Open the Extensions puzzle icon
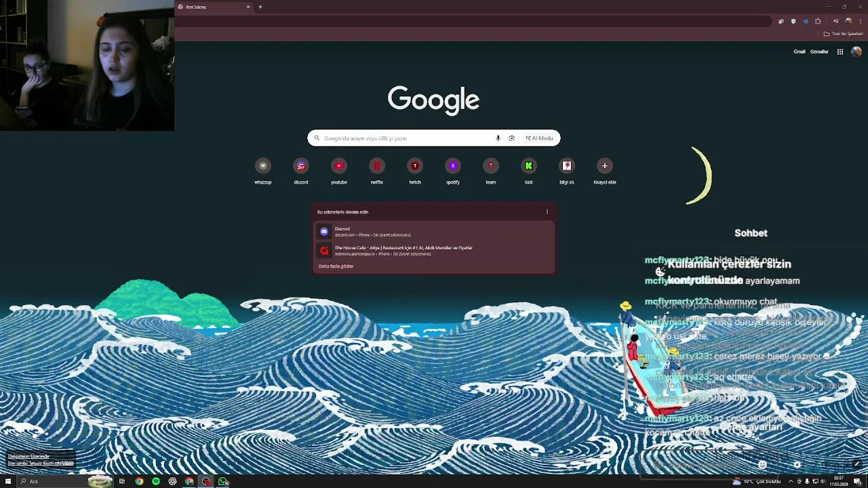 (818, 21)
